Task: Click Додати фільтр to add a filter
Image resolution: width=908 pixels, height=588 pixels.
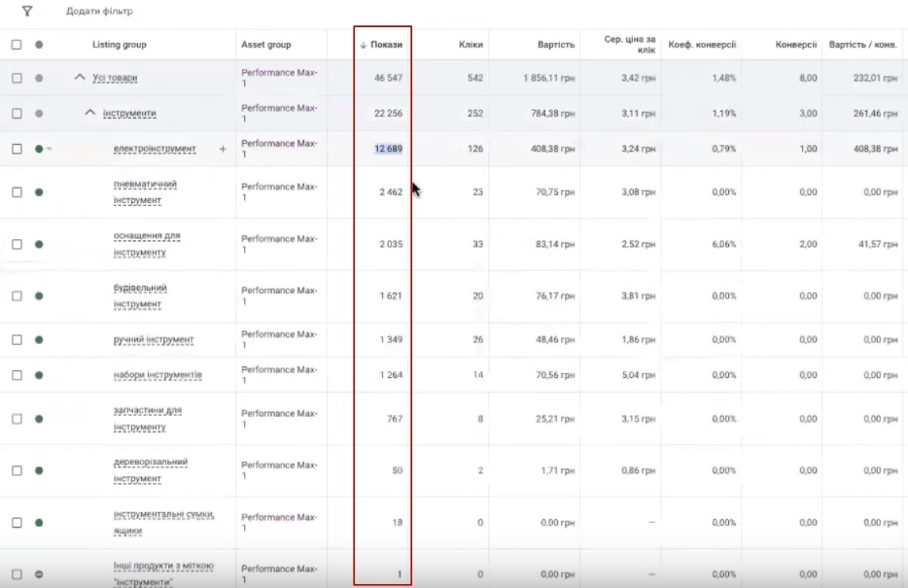Action: (x=99, y=12)
